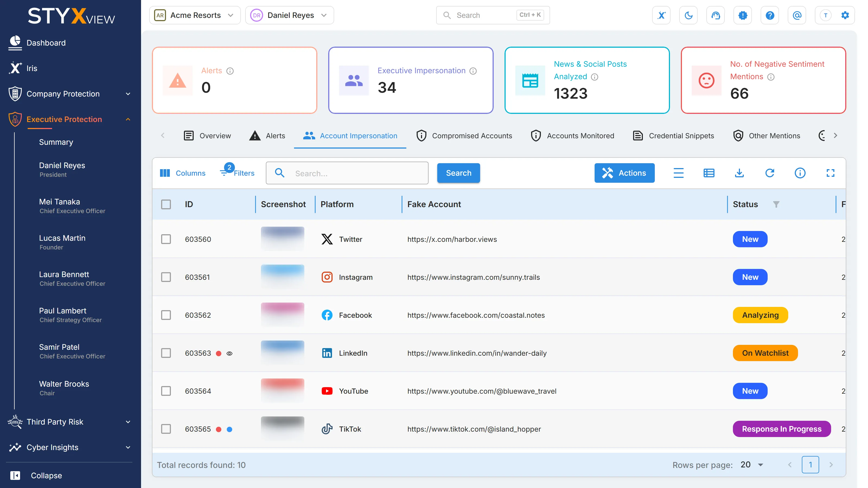Viewport: 868px width, 488px height.
Task: Open the Iris X icon in top bar
Action: (x=661, y=15)
